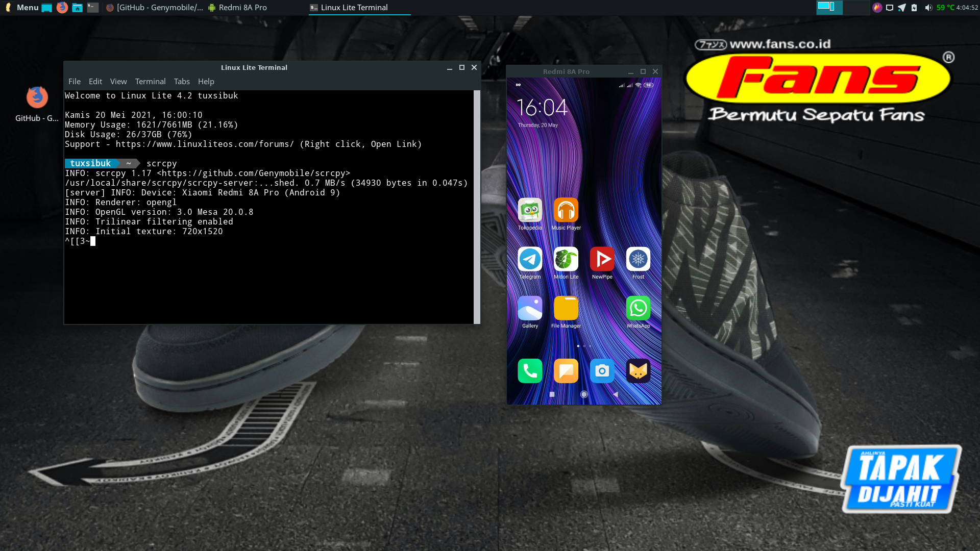Screen dimensions: 980x551
Task: Click the volume speaker tray icon
Action: pos(928,8)
